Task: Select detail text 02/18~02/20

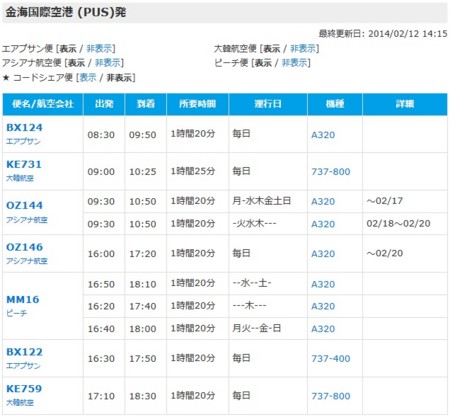Action: 398,224
